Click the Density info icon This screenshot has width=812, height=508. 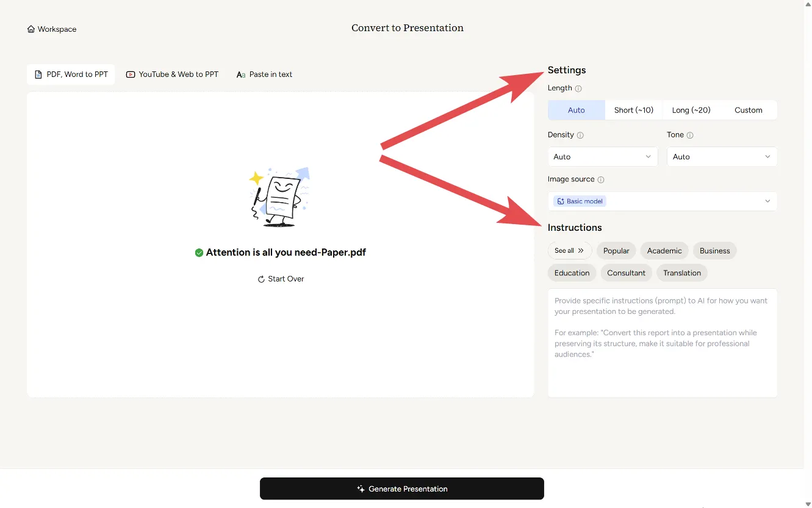pyautogui.click(x=580, y=135)
